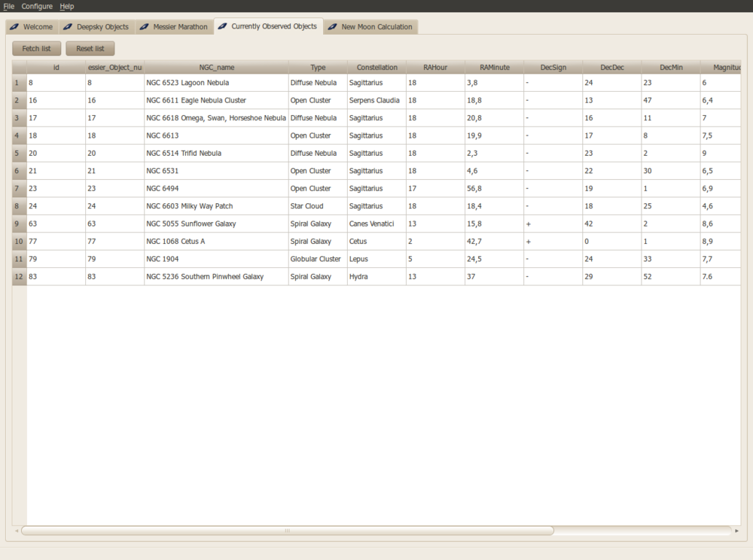753x560 pixels.
Task: Open the Help menu
Action: [x=67, y=6]
